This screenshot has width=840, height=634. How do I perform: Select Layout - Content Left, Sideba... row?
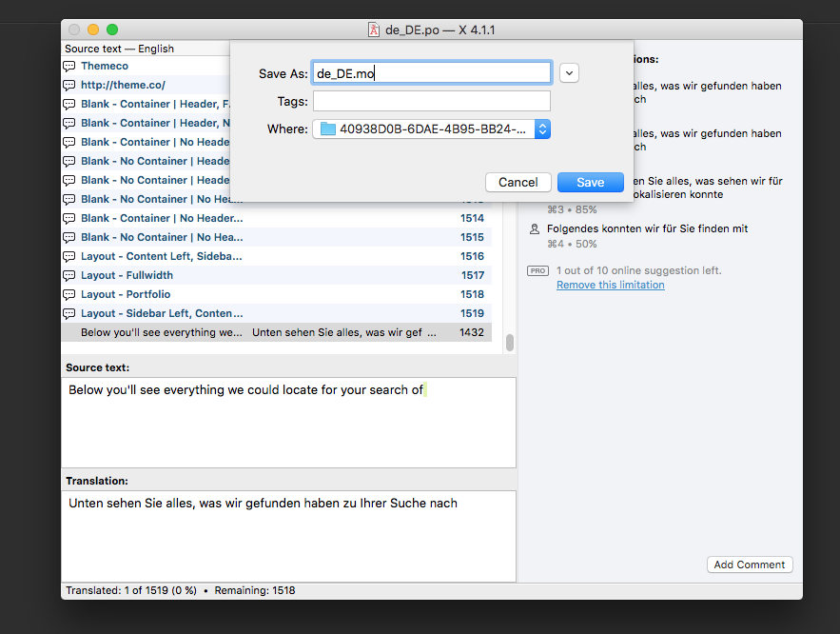(x=277, y=256)
